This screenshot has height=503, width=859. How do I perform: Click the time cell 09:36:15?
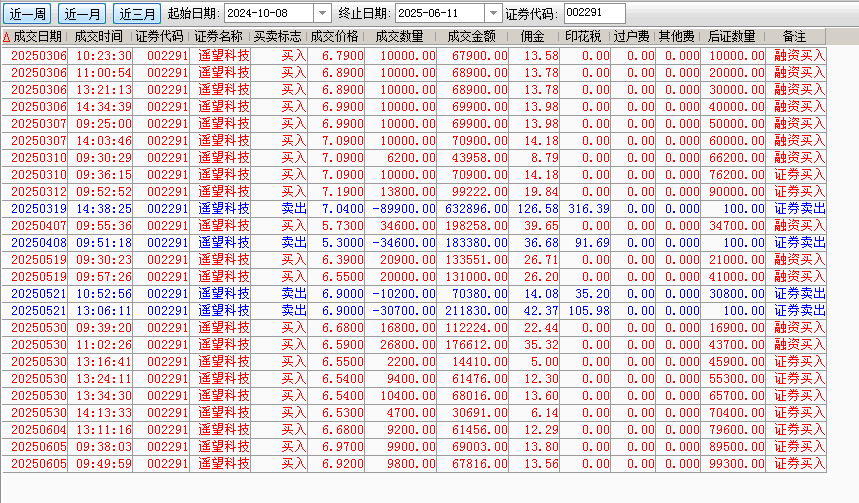(x=104, y=175)
